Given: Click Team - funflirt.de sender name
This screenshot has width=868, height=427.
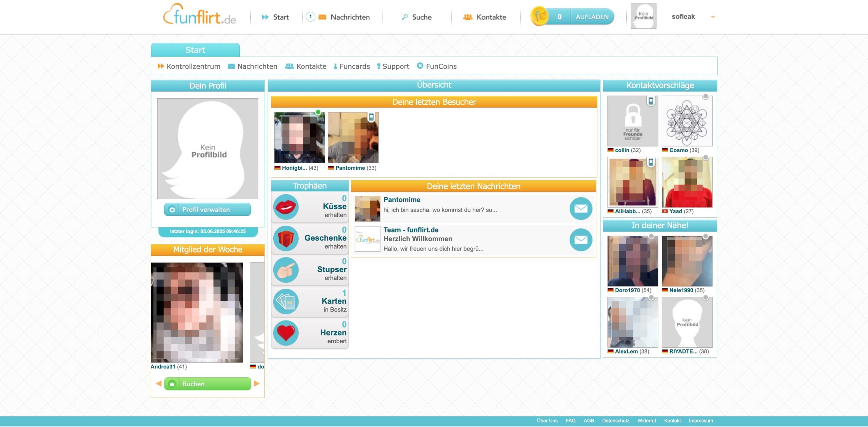Looking at the screenshot, I should (x=411, y=230).
